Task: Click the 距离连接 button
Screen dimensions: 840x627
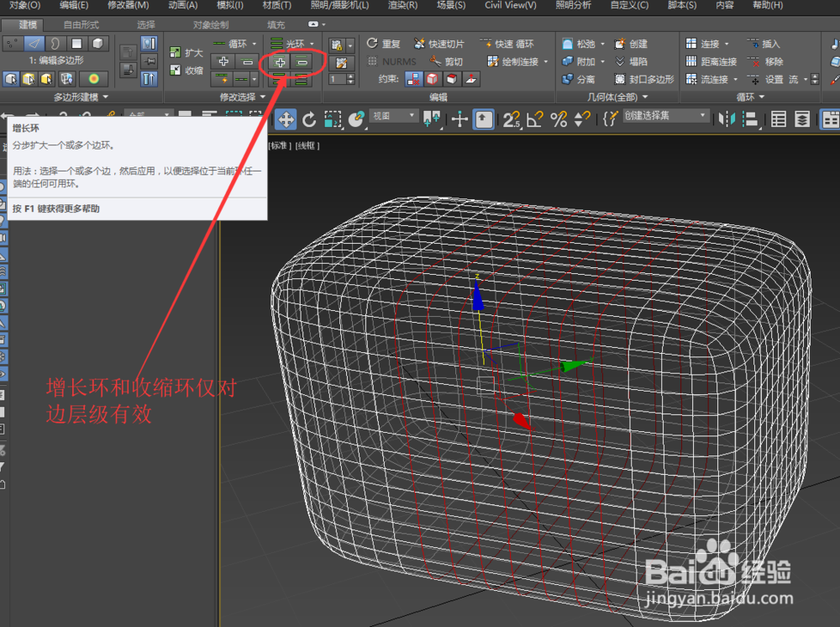Action: point(711,61)
